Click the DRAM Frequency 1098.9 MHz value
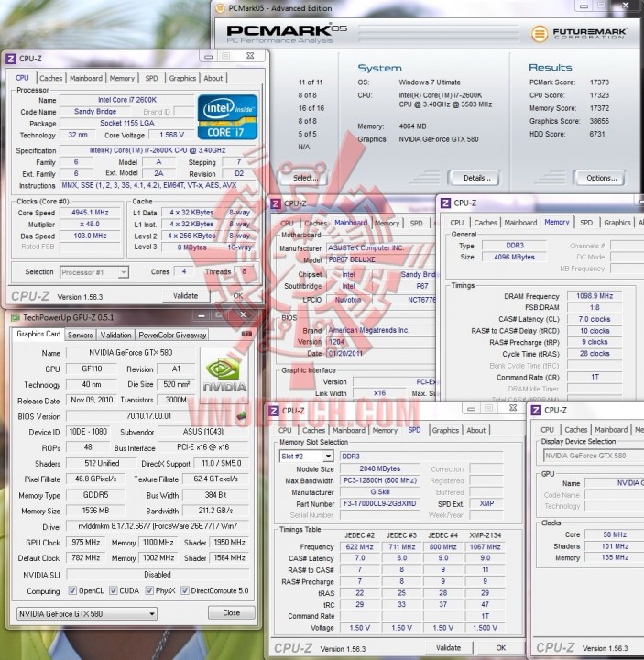Image resolution: width=644 pixels, height=660 pixels. click(595, 296)
